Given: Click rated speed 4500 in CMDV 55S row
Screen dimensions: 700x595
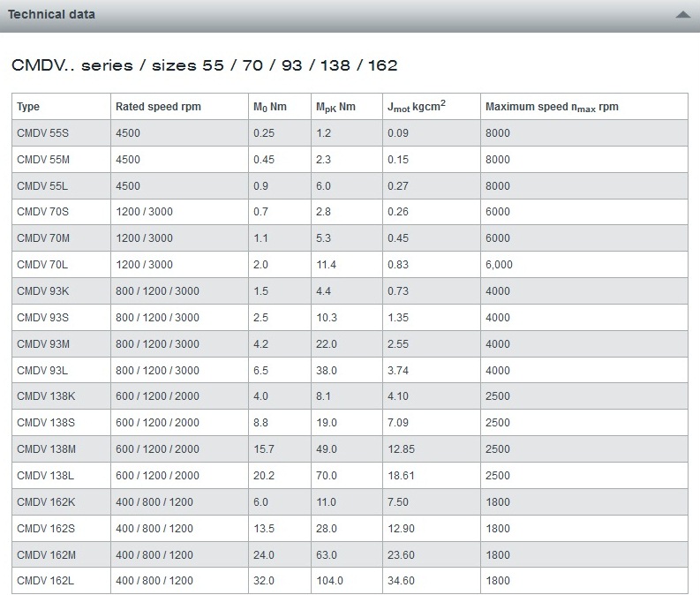Looking at the screenshot, I should tap(128, 133).
